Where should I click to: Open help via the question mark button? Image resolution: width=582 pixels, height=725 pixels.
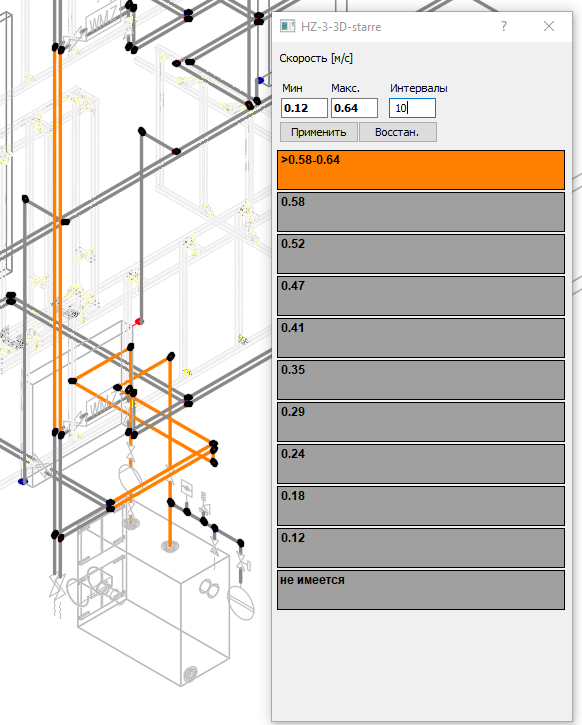pos(504,26)
